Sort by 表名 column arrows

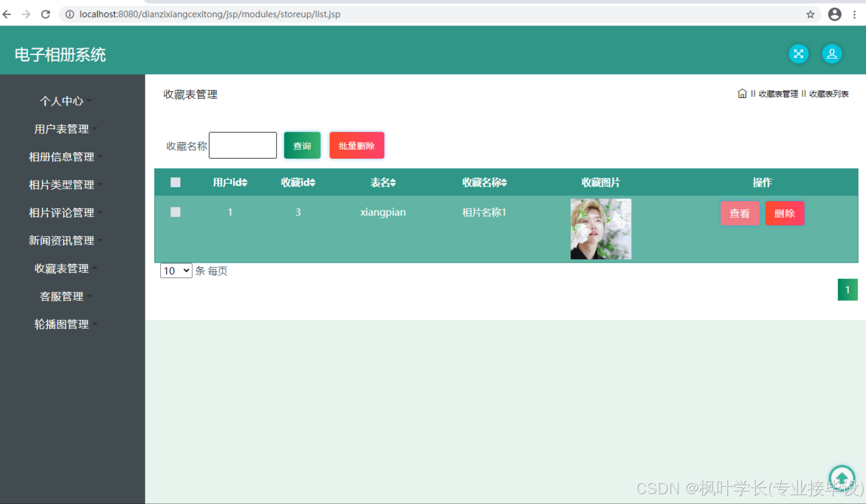point(393,183)
